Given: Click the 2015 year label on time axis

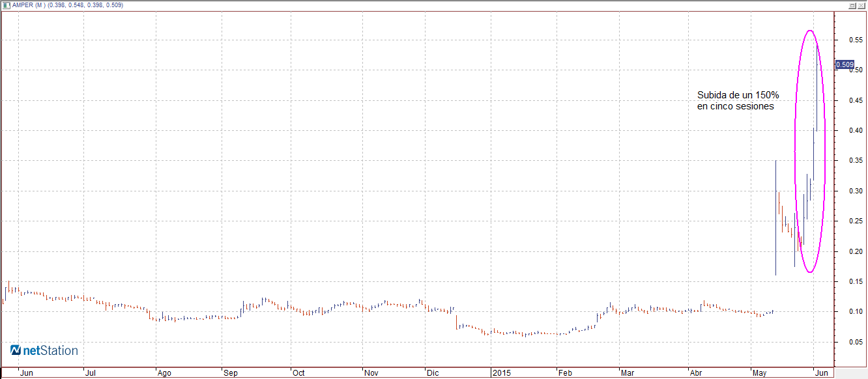Looking at the screenshot, I should click(x=500, y=373).
